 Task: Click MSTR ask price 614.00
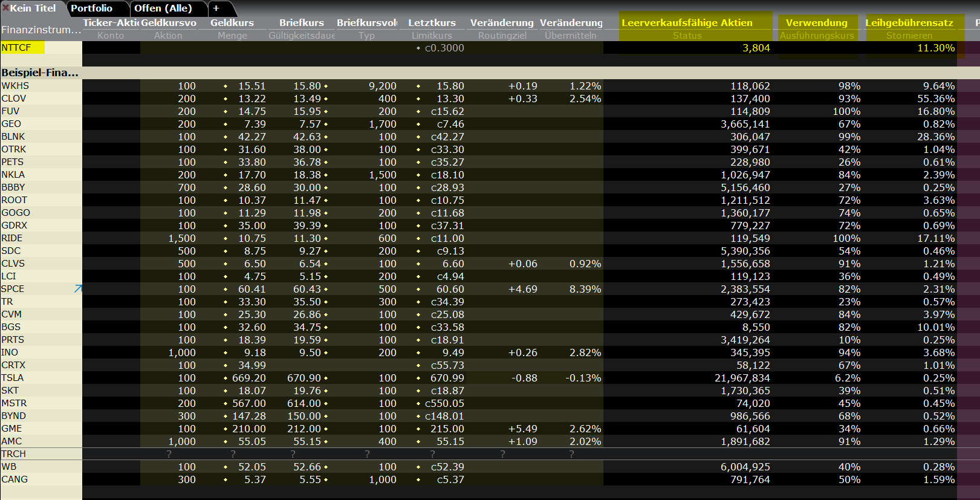(304, 403)
